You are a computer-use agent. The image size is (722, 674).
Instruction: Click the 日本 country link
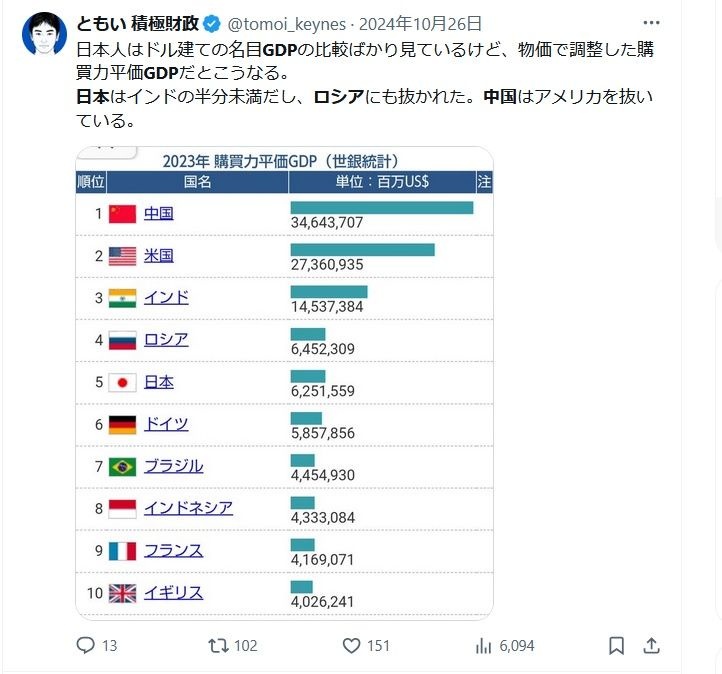[159, 381]
